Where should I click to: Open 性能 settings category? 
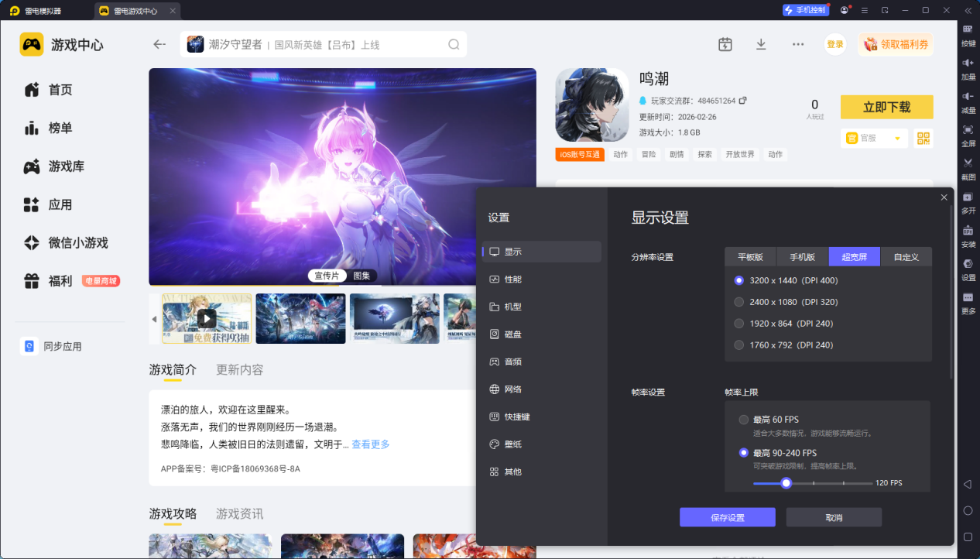[541, 279]
